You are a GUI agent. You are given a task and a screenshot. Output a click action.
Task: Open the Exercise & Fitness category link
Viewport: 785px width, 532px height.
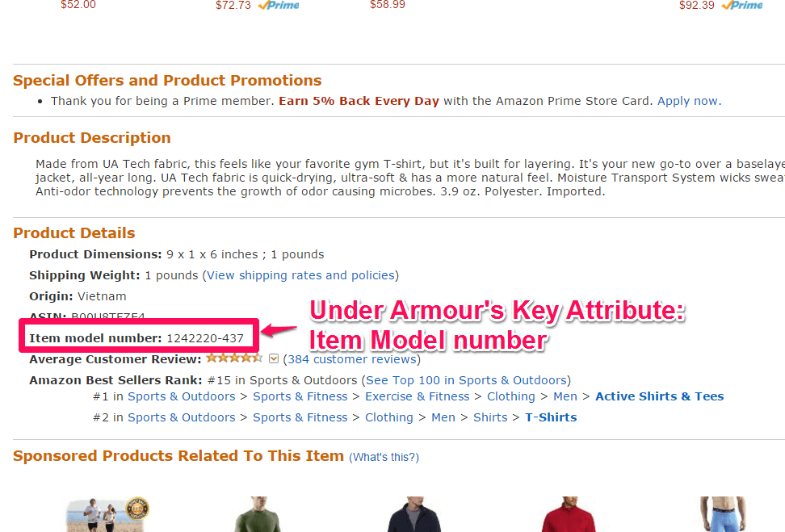[417, 396]
